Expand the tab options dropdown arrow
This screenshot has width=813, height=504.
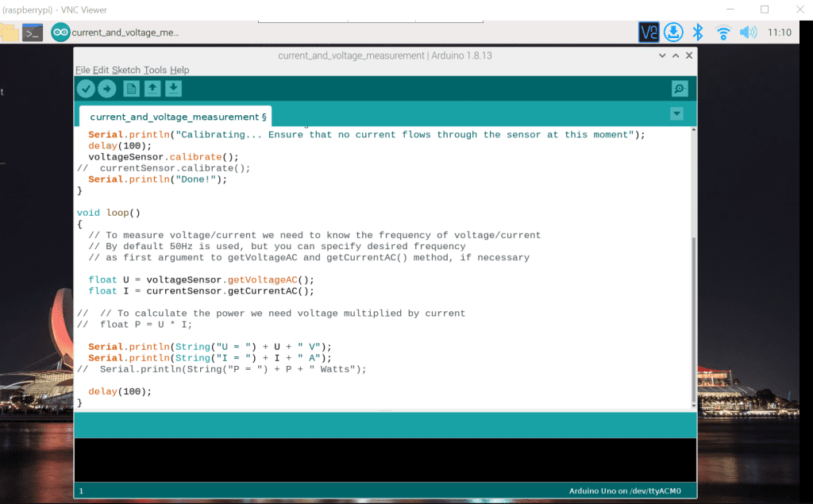pos(676,114)
